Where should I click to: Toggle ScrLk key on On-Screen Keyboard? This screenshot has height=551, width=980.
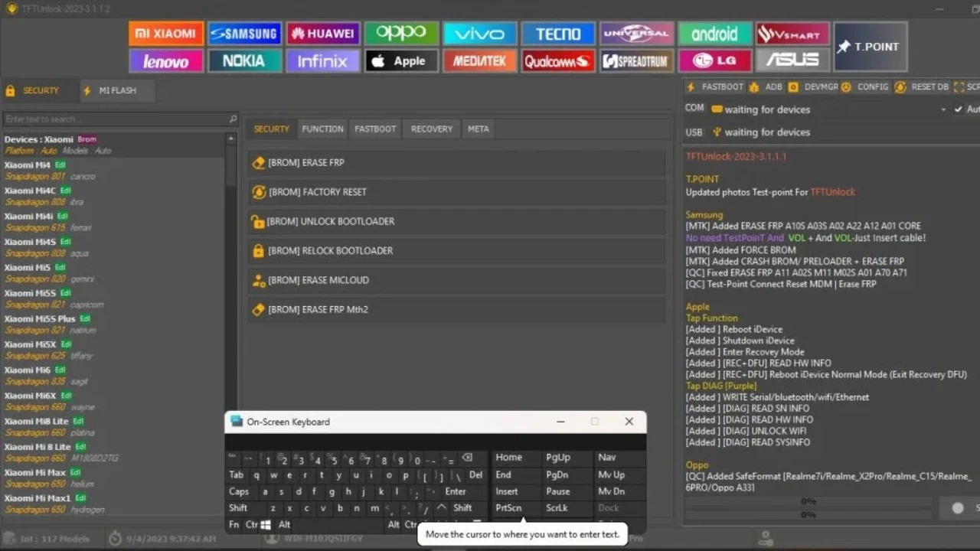pyautogui.click(x=566, y=508)
